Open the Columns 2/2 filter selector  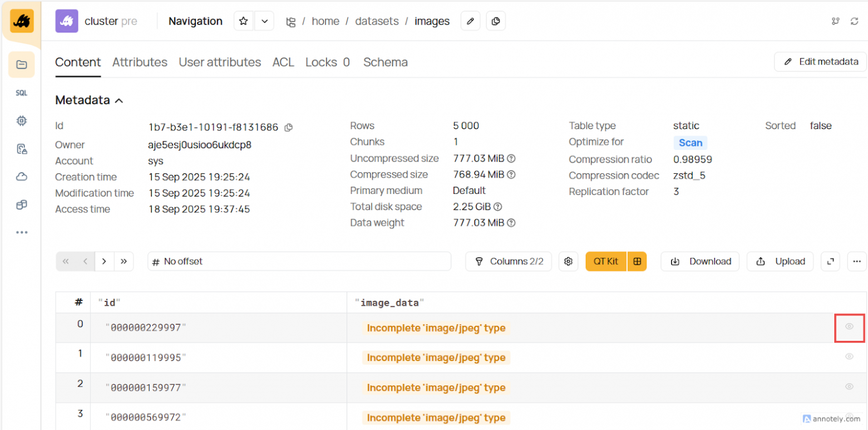click(508, 261)
